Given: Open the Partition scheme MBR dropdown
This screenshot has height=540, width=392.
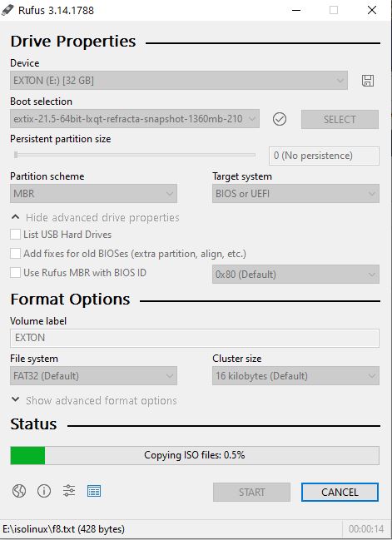Looking at the screenshot, I should [x=93, y=194].
